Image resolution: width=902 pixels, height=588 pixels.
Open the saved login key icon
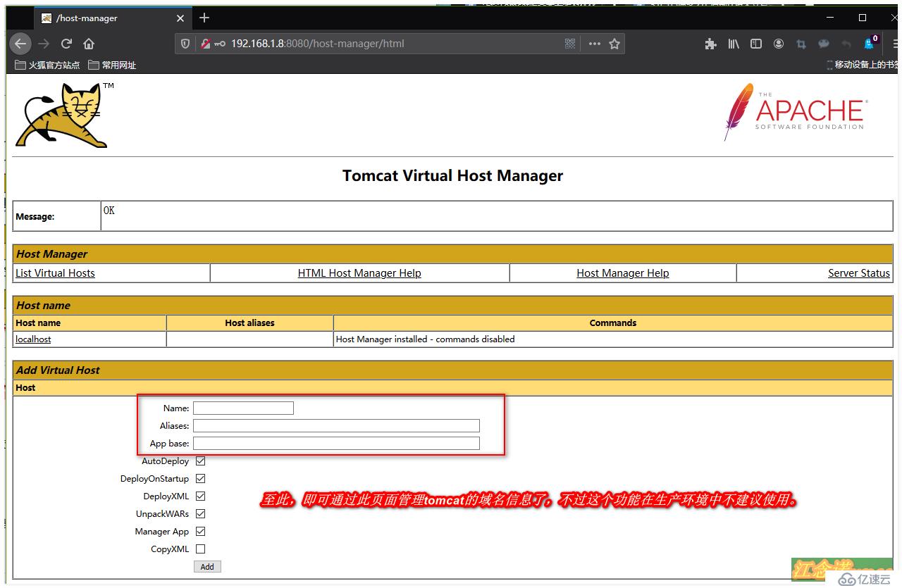220,44
